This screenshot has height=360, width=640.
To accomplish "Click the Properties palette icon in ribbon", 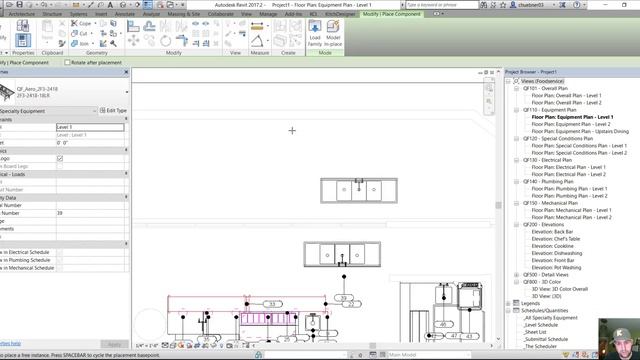I will point(23,40).
